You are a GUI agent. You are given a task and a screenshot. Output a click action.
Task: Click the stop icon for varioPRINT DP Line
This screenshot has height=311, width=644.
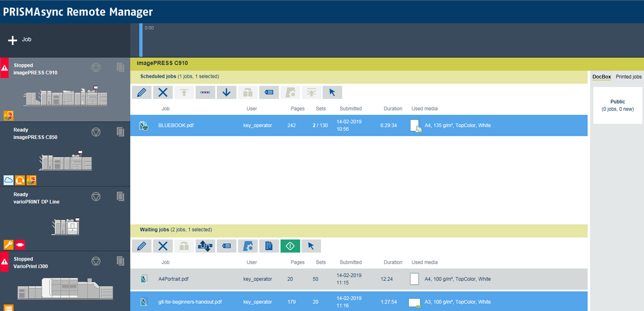point(96,197)
